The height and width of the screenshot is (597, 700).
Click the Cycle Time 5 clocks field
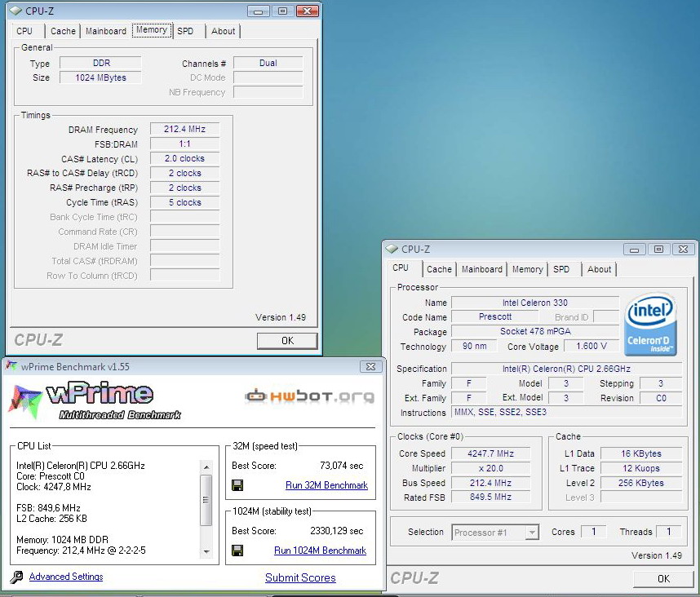pos(185,202)
